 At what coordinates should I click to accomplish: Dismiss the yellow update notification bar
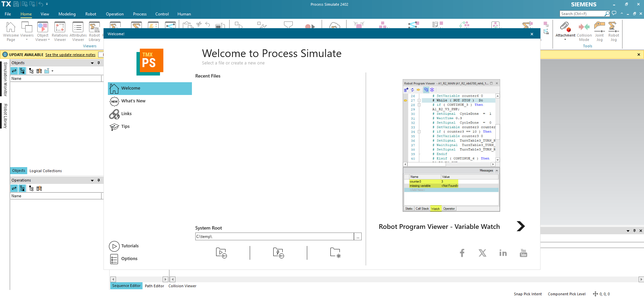pyautogui.click(x=639, y=54)
